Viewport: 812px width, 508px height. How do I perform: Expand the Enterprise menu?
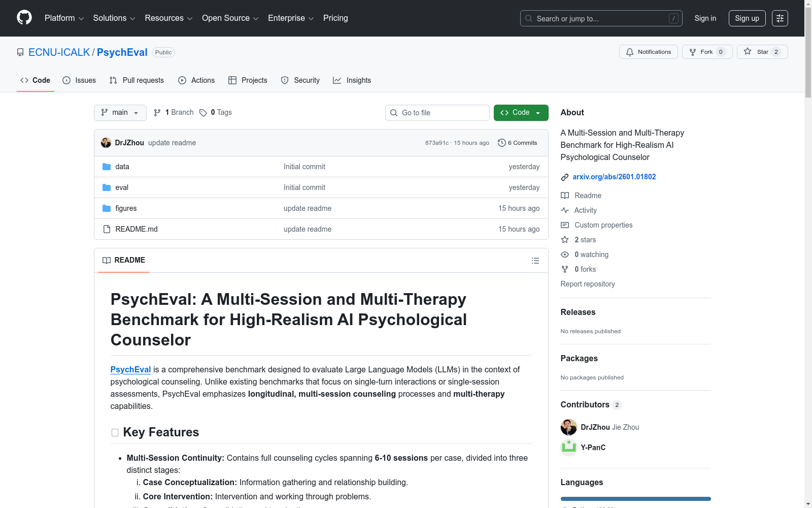(291, 18)
